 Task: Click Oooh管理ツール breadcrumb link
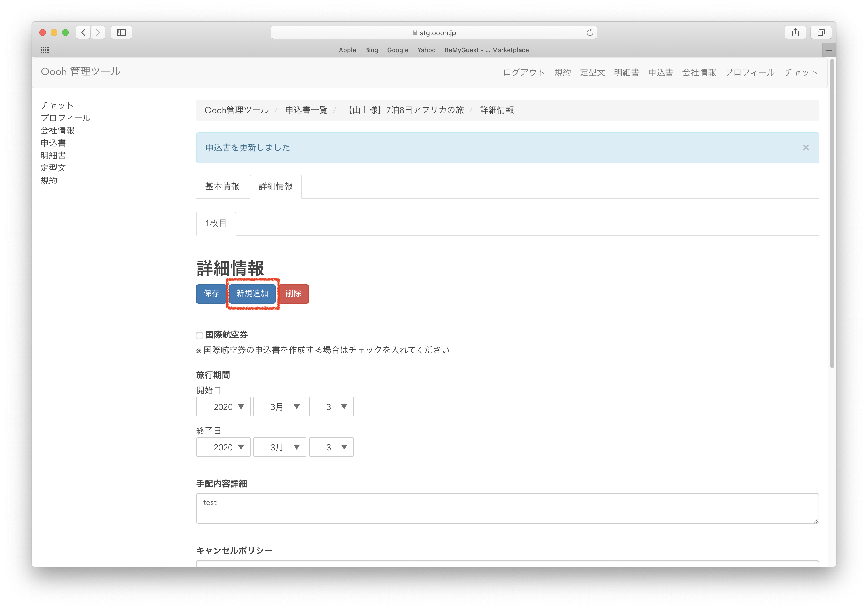point(236,110)
